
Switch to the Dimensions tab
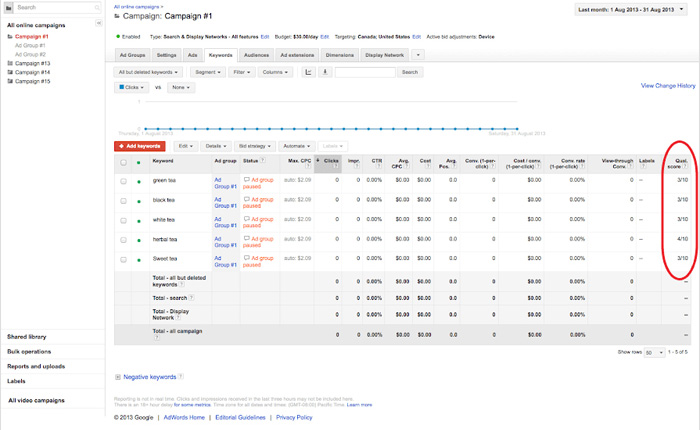(339, 55)
